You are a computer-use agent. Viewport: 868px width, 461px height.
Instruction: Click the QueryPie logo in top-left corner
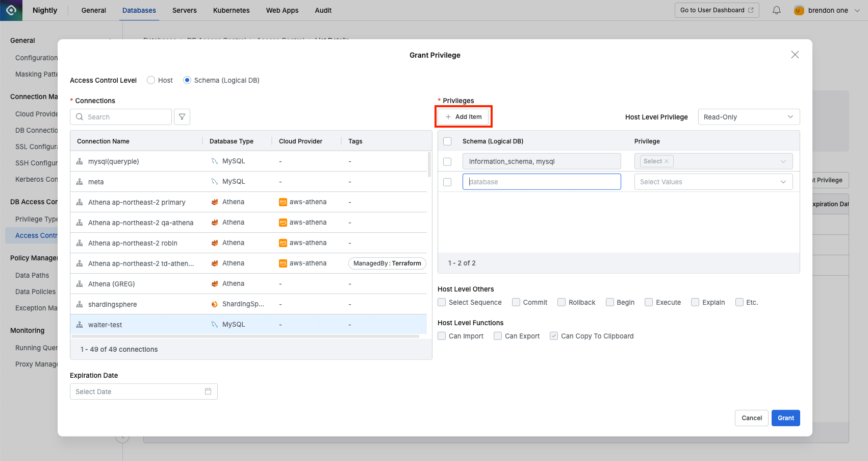click(11, 10)
